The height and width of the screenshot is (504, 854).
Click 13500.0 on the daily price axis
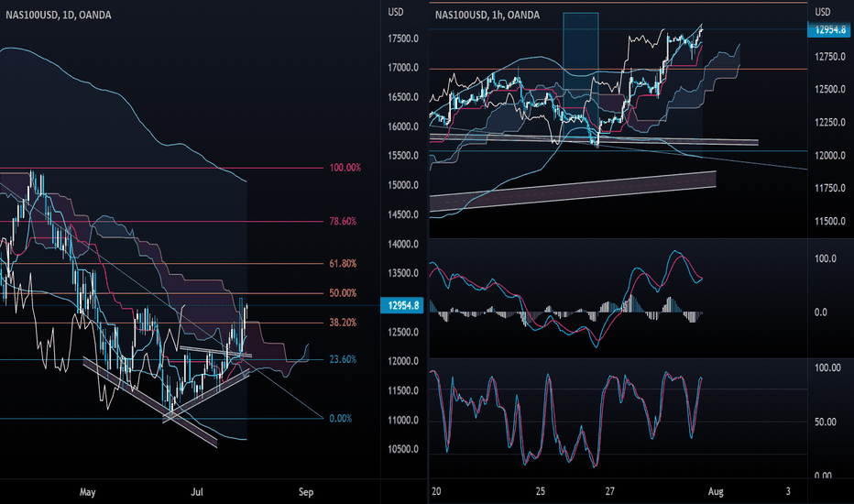403,273
